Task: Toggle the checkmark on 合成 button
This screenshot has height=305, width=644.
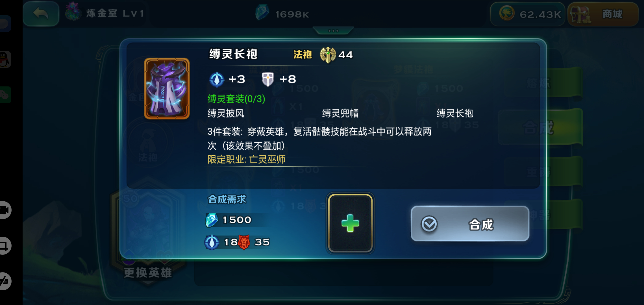Action: pyautogui.click(x=429, y=224)
